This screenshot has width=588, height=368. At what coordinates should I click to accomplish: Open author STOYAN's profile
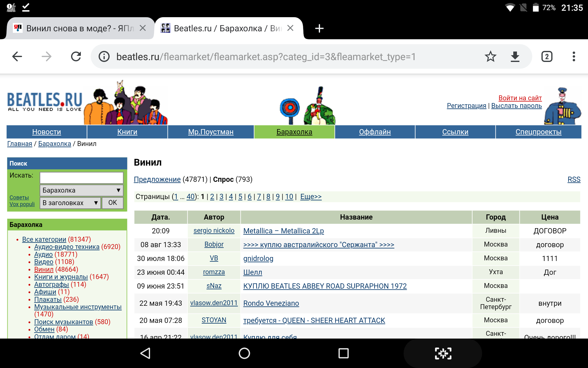point(214,320)
